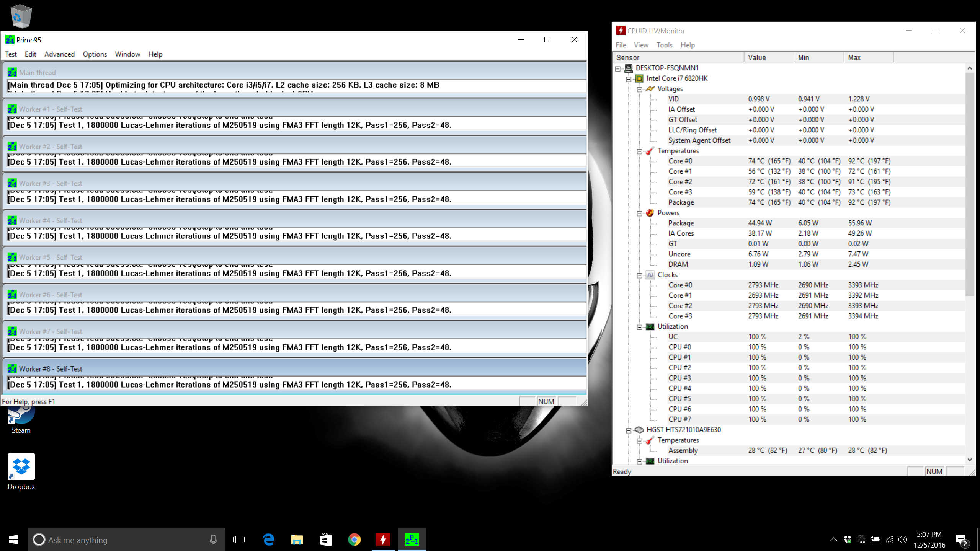
Task: Click the Worker #5 Self-Test icon
Action: (12, 258)
